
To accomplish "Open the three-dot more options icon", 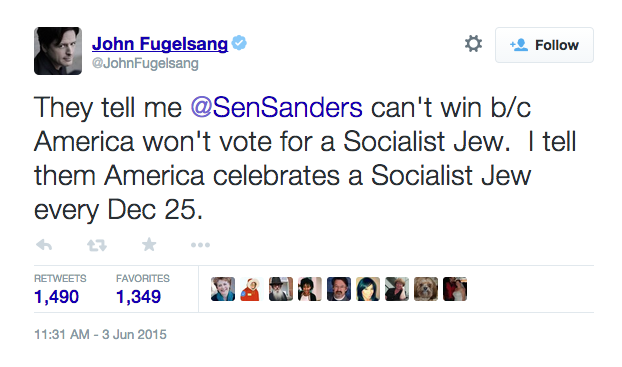I will click(200, 245).
